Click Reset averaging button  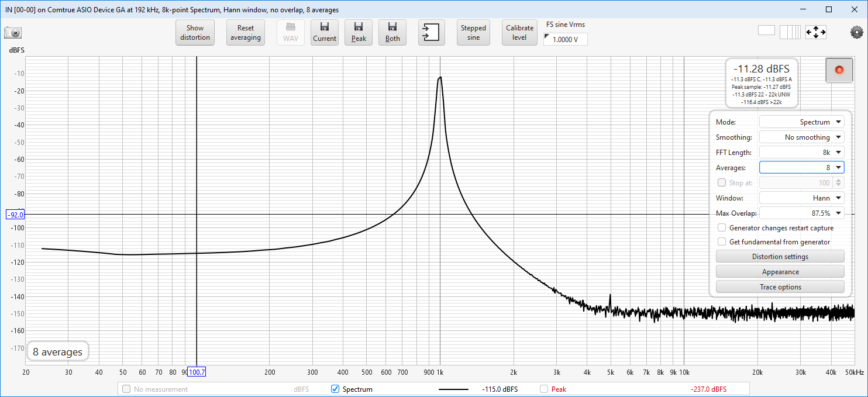pyautogui.click(x=246, y=33)
